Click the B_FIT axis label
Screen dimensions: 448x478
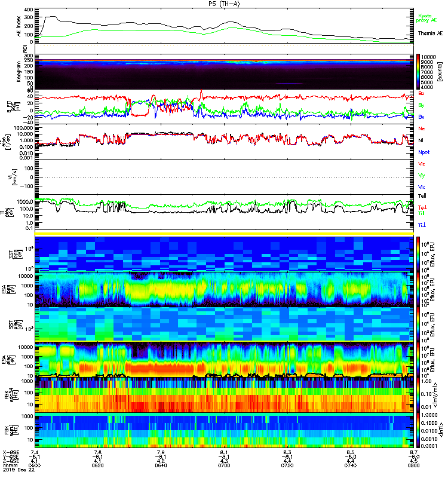pos(13,108)
